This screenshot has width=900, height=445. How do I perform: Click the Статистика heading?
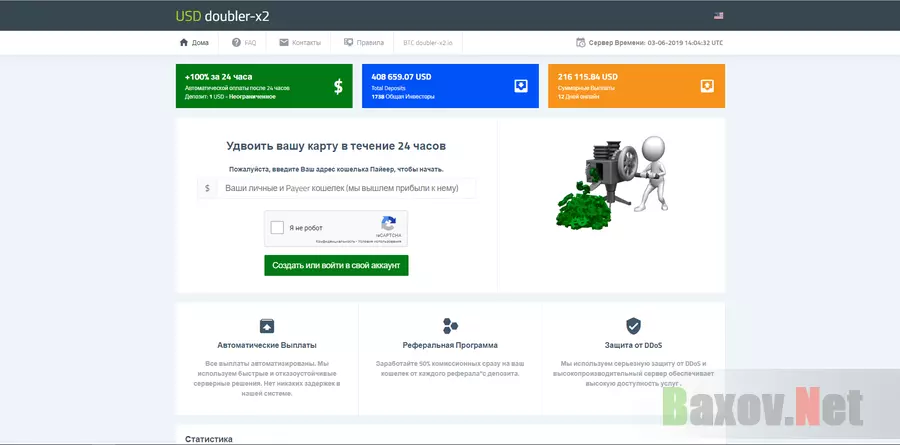click(x=209, y=439)
